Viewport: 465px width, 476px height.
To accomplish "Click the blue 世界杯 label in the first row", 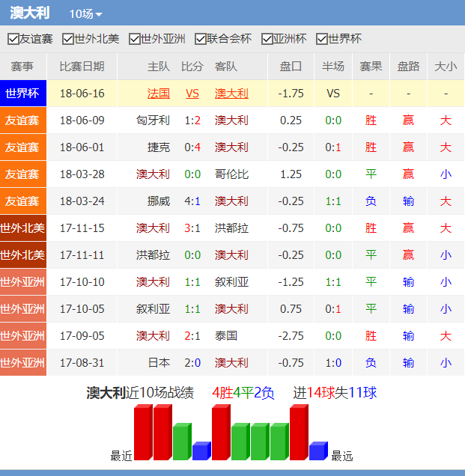I will tap(22, 94).
